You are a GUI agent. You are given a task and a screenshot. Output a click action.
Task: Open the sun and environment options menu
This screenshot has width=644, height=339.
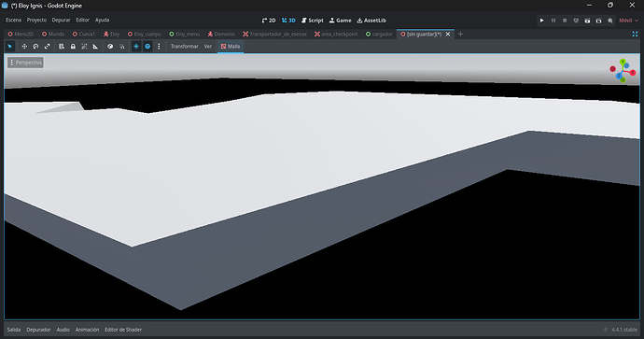[x=159, y=47]
